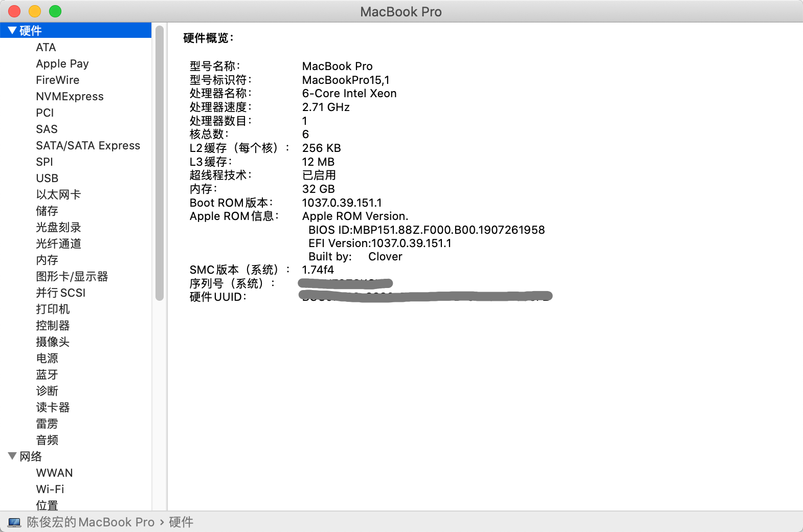803x532 pixels.
Task: Collapse the 网络 disclosure triangle
Action: (x=12, y=456)
